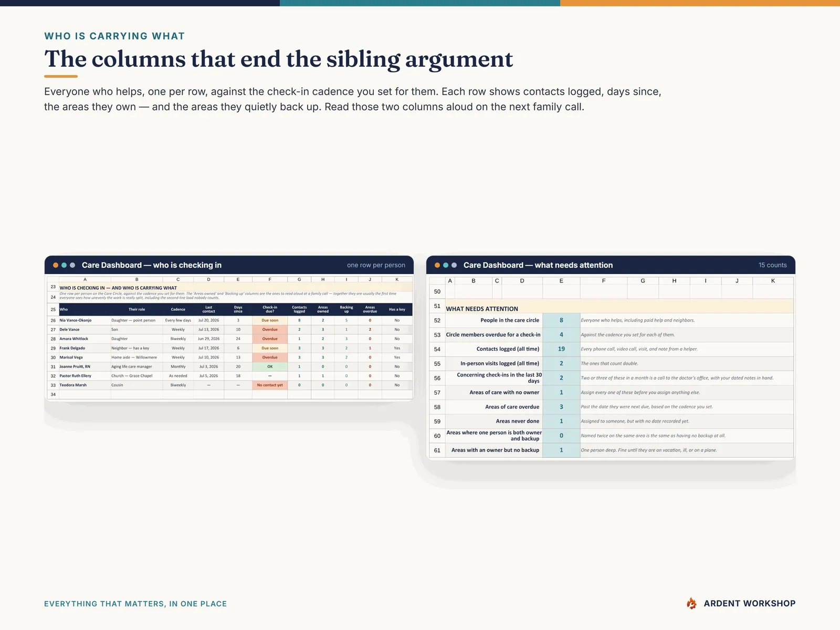This screenshot has width=840, height=630.
Task: Click the 'one row per person' label
Action: (376, 265)
